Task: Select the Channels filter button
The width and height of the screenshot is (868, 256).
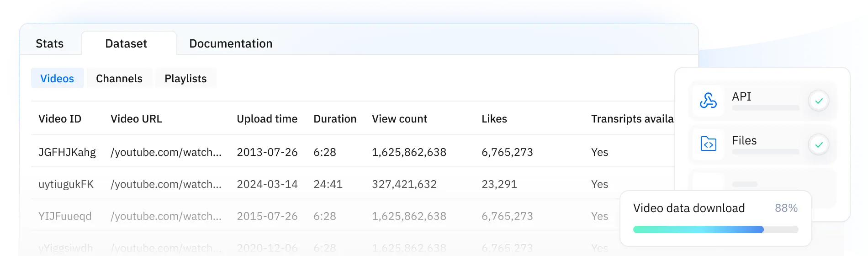Action: click(x=119, y=79)
